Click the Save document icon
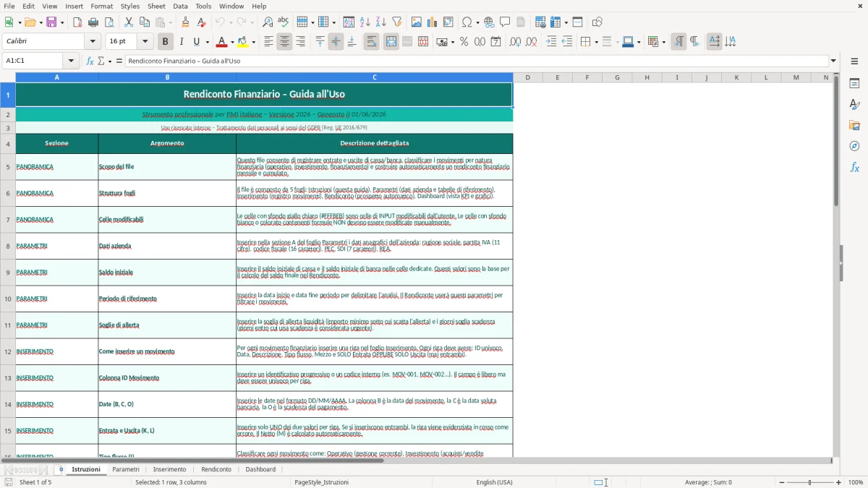The height and width of the screenshot is (488, 868). click(51, 22)
